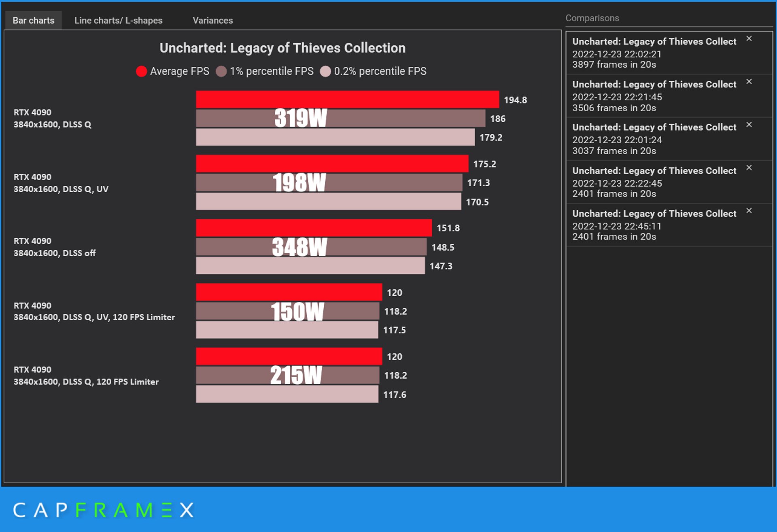
Task: Click the CapFrameX logo
Action: 103,510
